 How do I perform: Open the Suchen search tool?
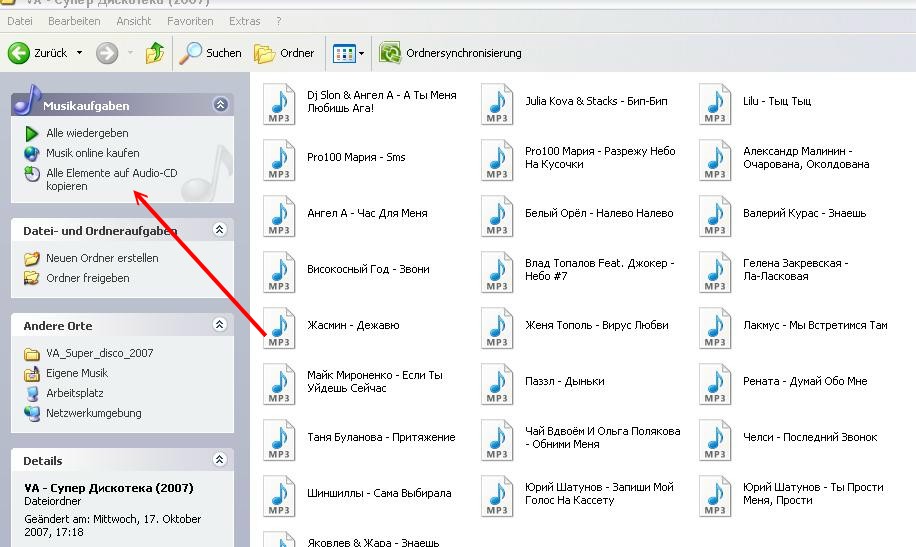210,53
